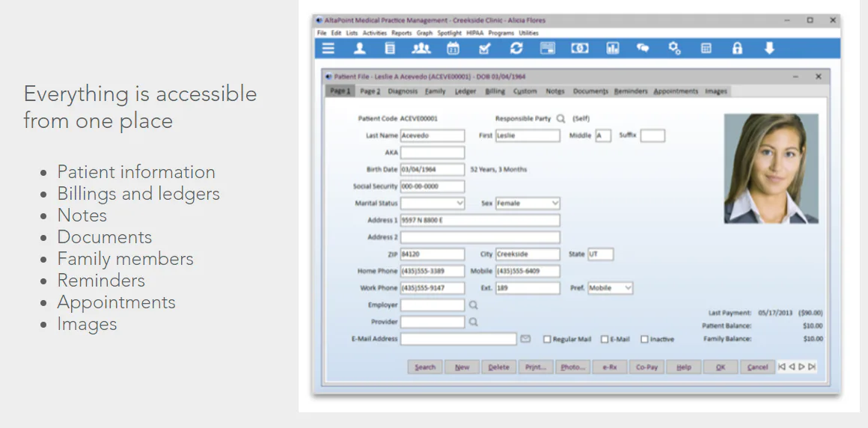Click the checkmark task icon
This screenshot has height=428, width=868.
point(484,48)
